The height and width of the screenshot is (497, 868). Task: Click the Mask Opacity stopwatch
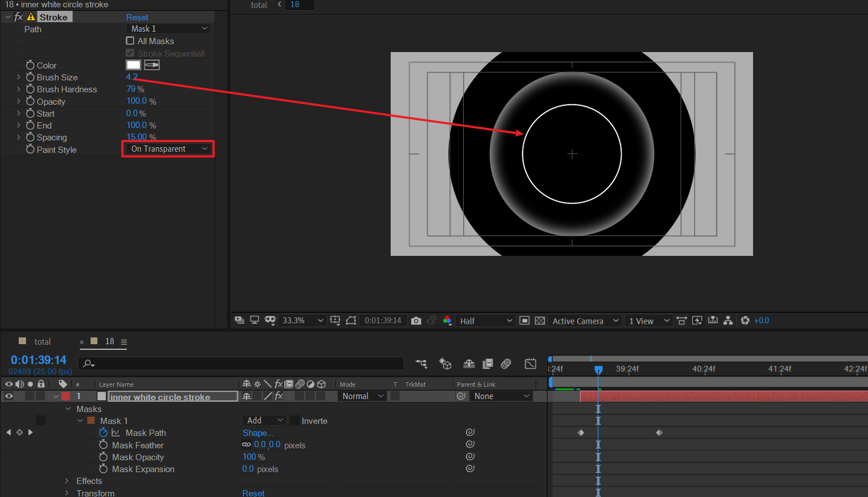pyautogui.click(x=103, y=457)
